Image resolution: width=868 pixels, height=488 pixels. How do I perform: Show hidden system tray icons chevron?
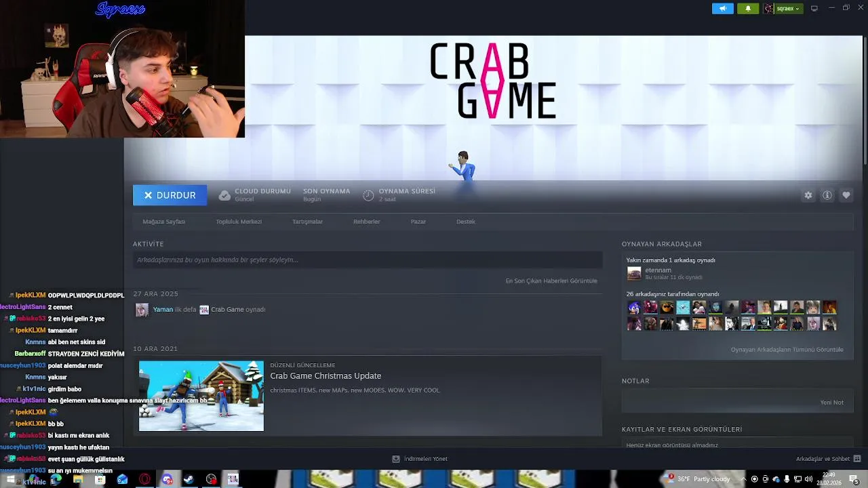pos(743,479)
